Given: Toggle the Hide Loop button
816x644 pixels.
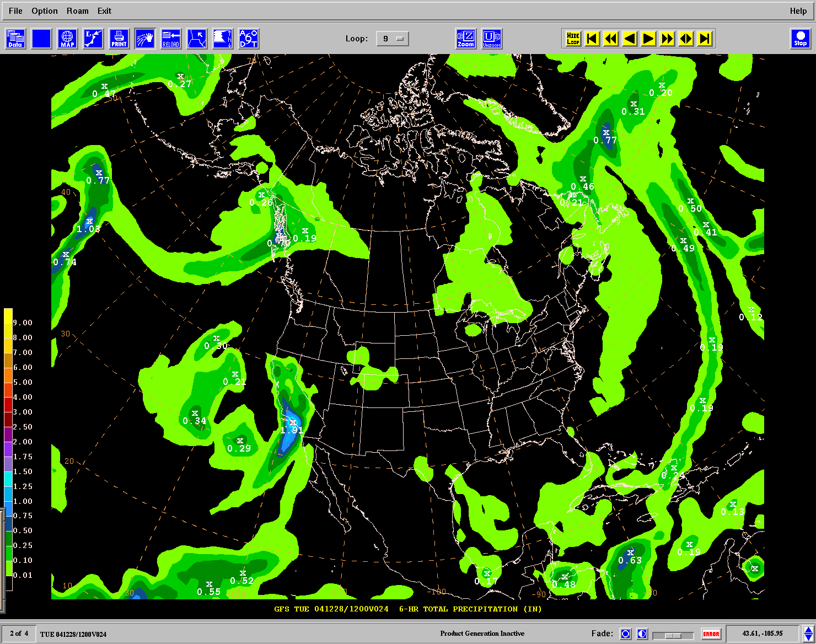Looking at the screenshot, I should click(573, 39).
